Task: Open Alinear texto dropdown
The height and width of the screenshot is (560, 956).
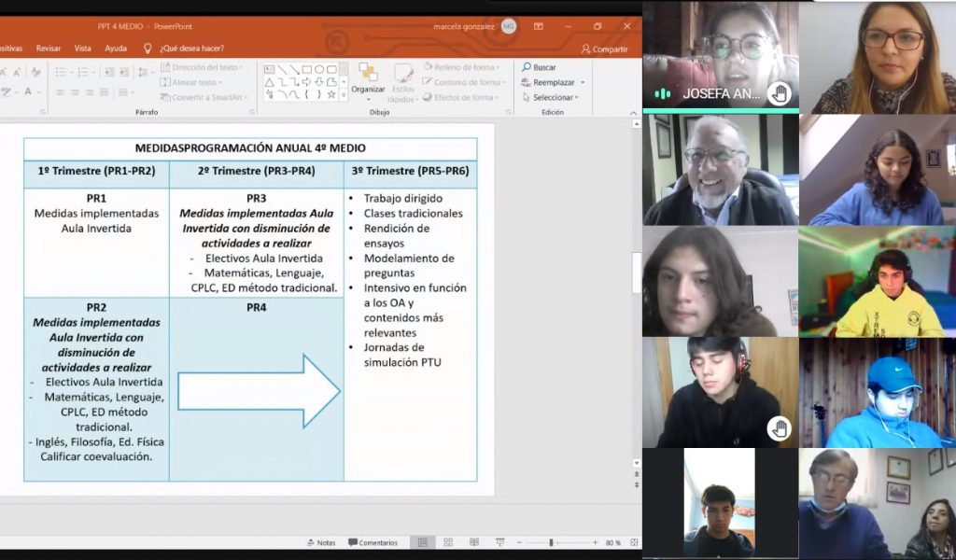Action: (x=191, y=82)
